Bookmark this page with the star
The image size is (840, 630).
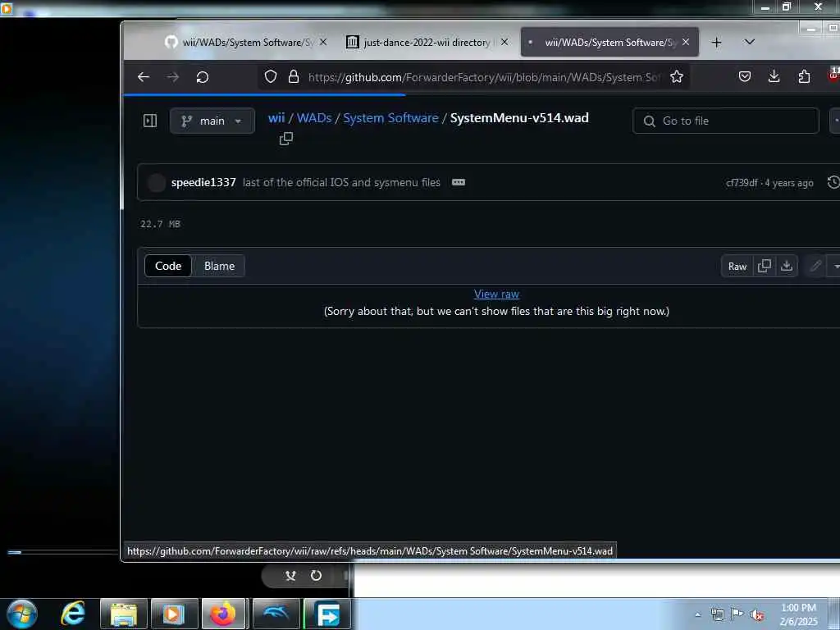677,76
